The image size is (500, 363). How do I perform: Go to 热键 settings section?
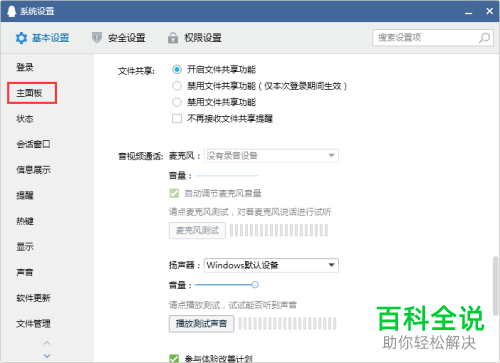pos(25,221)
